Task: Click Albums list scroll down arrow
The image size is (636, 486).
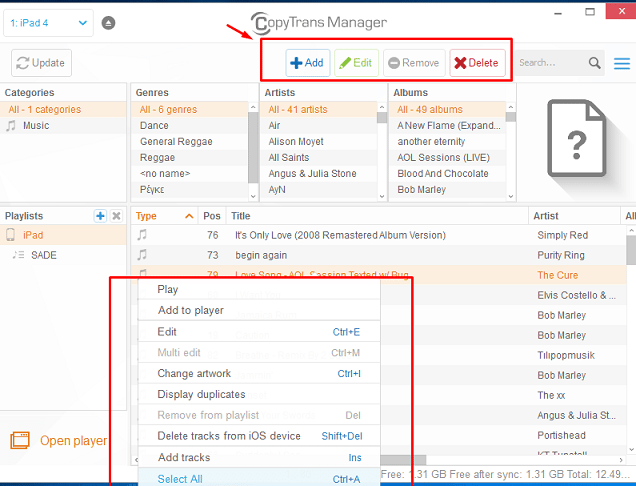Action: click(511, 196)
